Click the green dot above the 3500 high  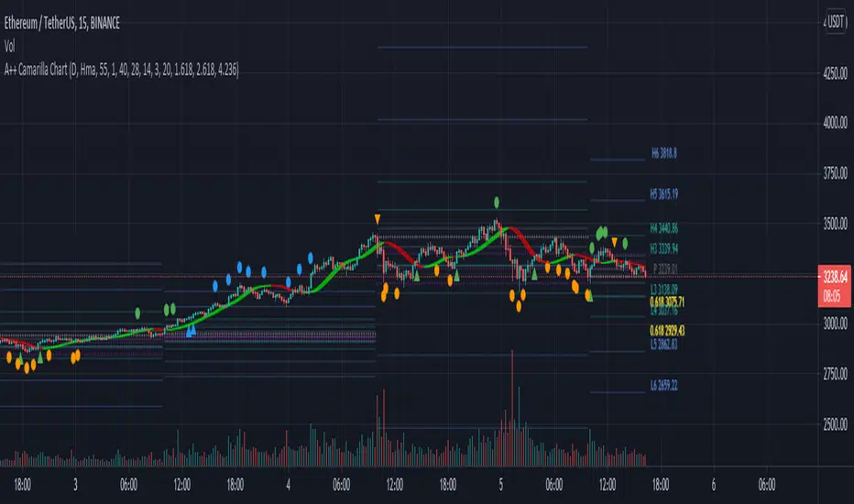click(496, 203)
